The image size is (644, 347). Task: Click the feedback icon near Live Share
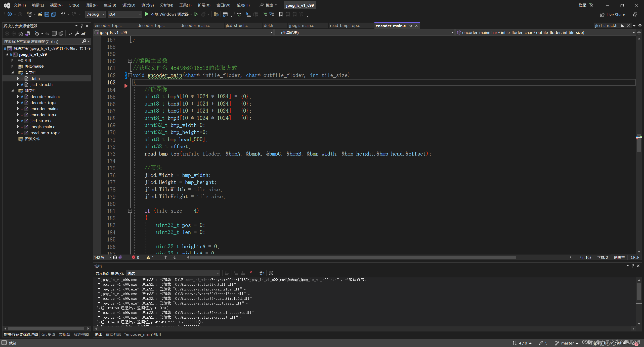tap(635, 15)
